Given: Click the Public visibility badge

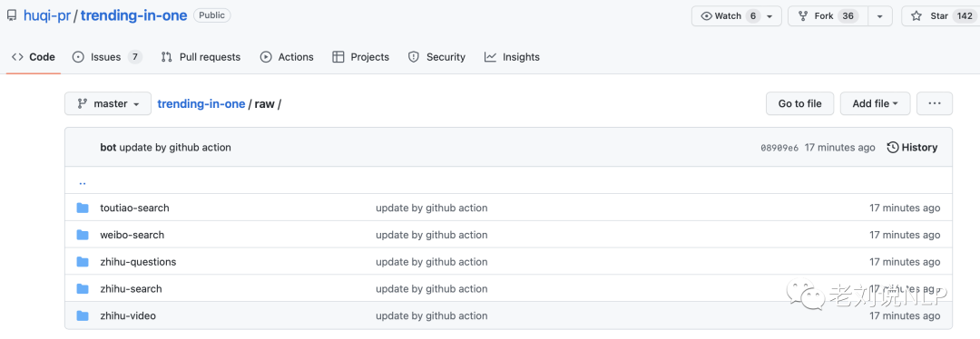Looking at the screenshot, I should pyautogui.click(x=211, y=15).
